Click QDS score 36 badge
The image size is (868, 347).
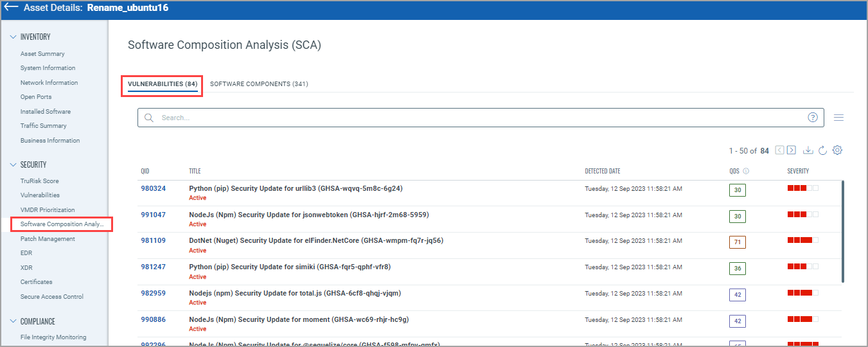[738, 269]
